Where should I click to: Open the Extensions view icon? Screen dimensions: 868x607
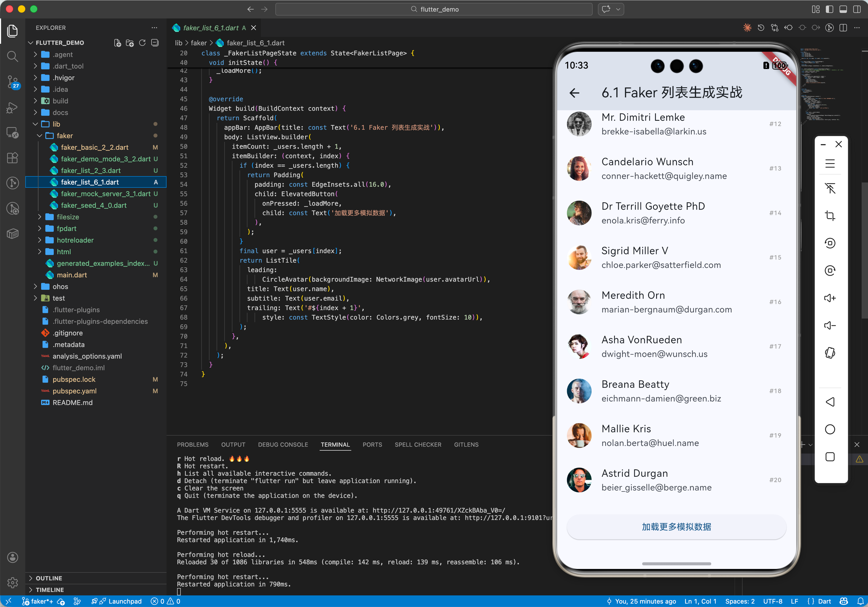click(x=12, y=158)
